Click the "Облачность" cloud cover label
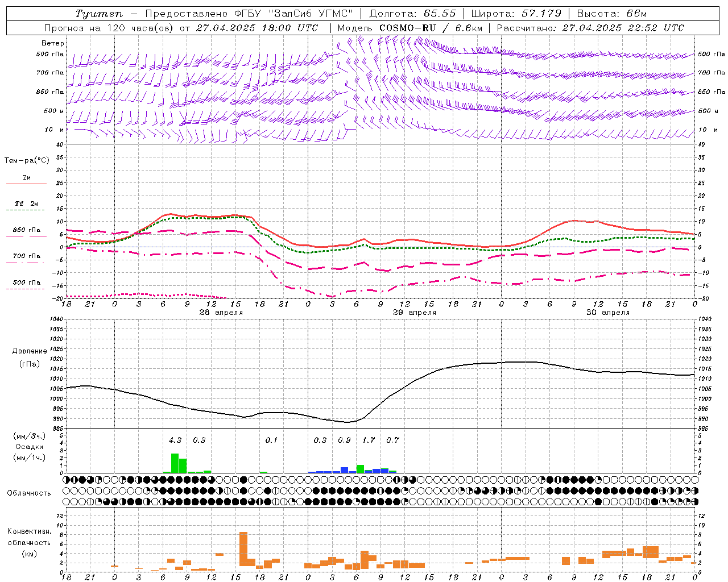The height and width of the screenshot is (582, 728). click(29, 493)
